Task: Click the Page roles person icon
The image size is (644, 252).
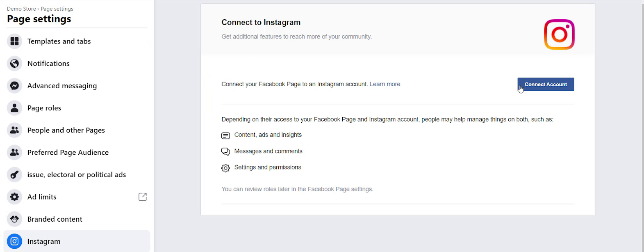Action: point(14,108)
